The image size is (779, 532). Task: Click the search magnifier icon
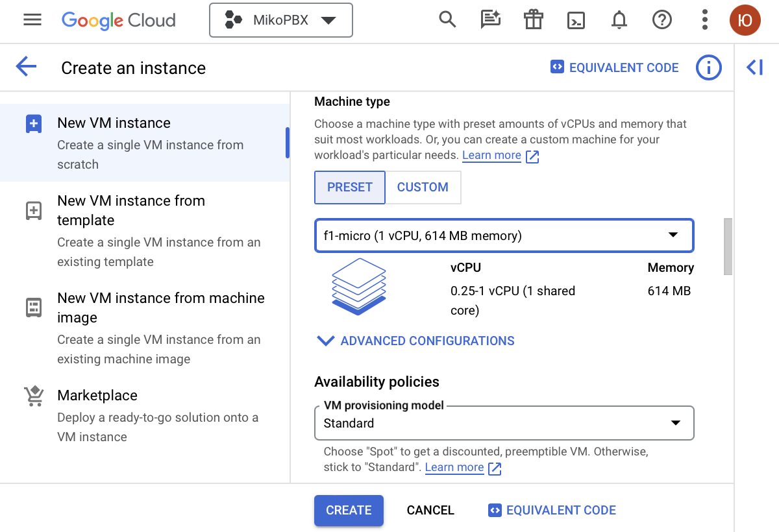(x=447, y=20)
